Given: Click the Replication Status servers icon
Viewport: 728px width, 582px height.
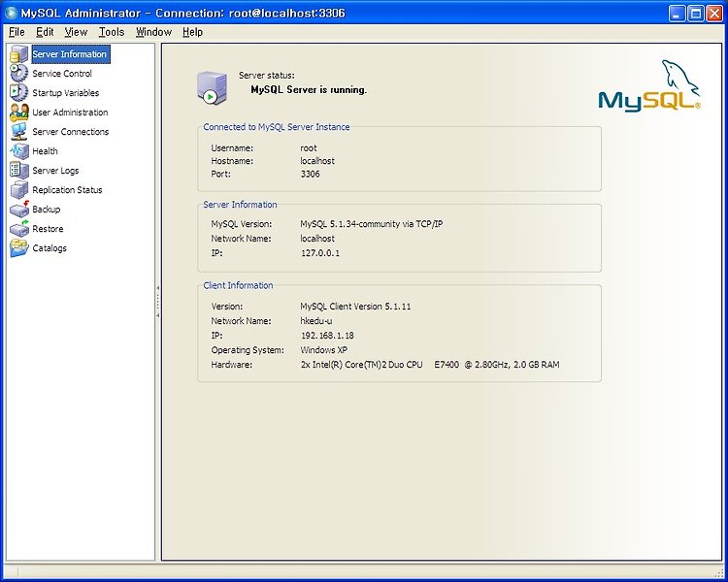Looking at the screenshot, I should 19,190.
